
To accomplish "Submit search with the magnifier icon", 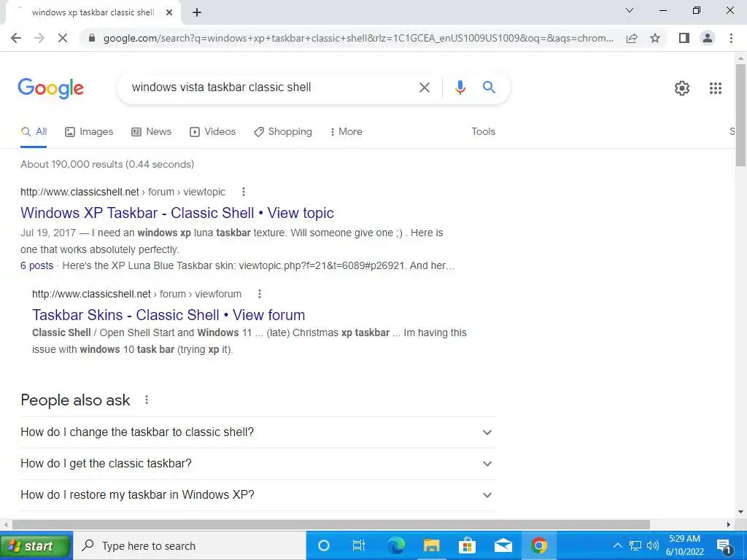I will tap(489, 87).
